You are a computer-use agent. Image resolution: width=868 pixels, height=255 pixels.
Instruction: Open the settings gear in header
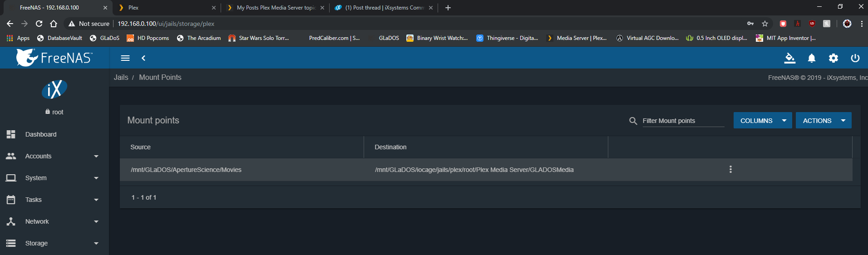(833, 58)
